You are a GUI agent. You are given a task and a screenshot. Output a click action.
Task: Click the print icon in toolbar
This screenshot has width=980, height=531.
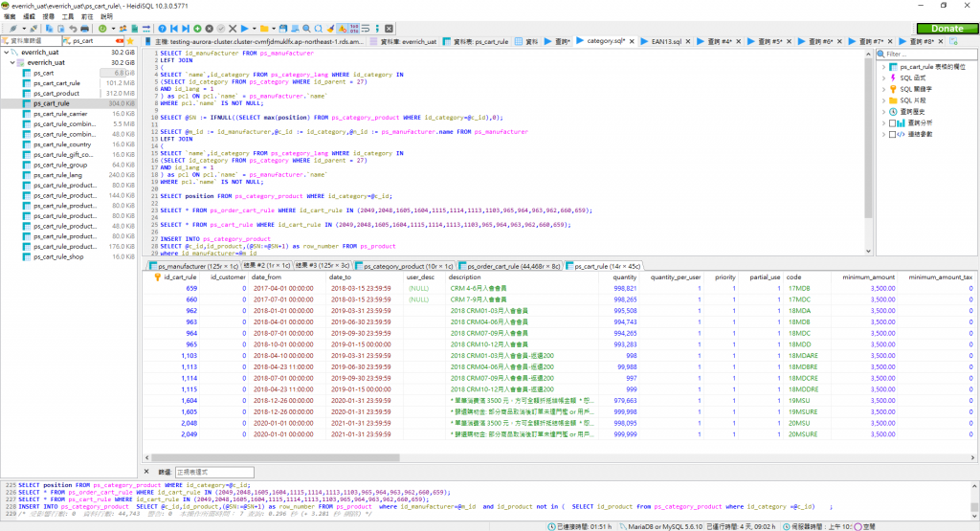pos(85,29)
